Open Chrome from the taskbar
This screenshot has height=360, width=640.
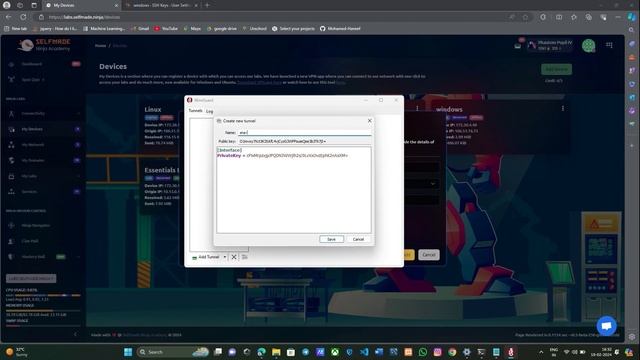point(452,352)
